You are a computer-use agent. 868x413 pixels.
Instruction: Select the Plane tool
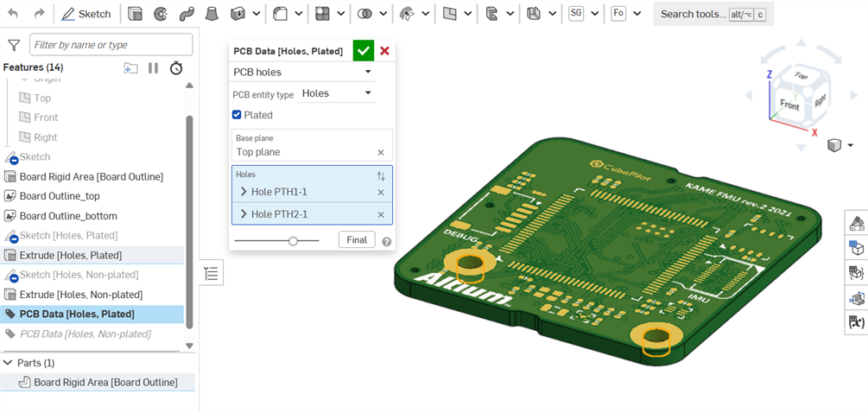coord(449,14)
